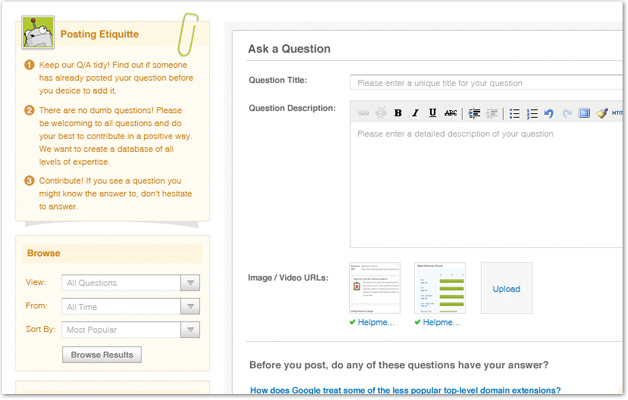The height and width of the screenshot is (400, 628).
Task: Toggle underline formatting
Action: coord(432,113)
